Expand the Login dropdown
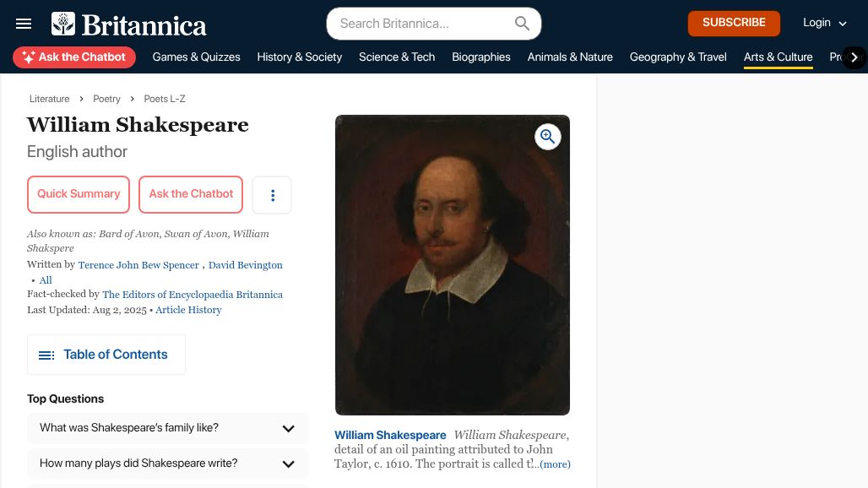868x488 pixels. pos(824,23)
